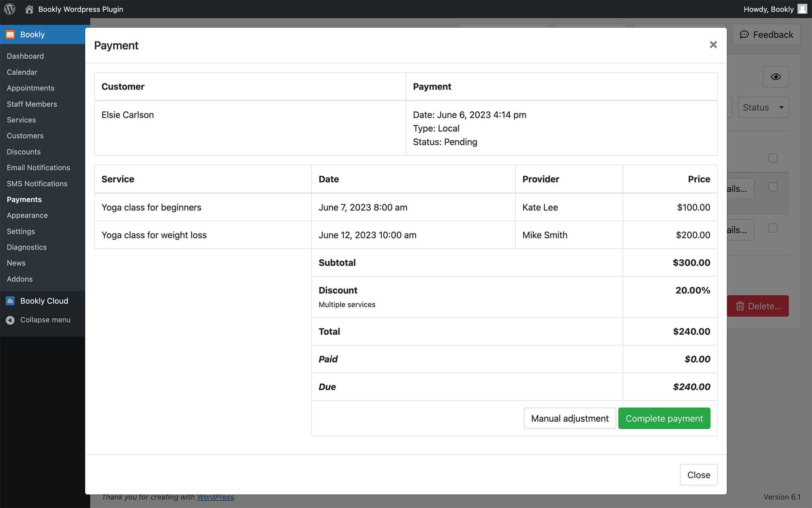
Task: Click the Type: Local text
Action: (436, 128)
